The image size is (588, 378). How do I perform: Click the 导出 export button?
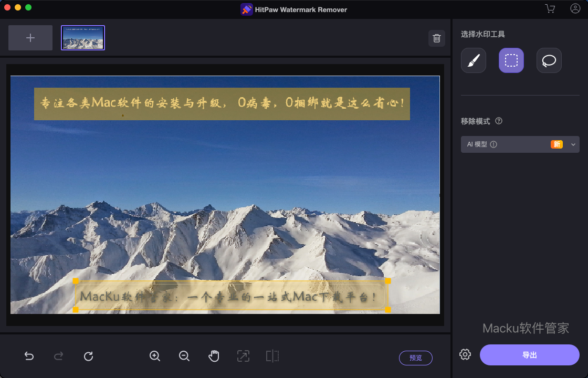coord(530,355)
